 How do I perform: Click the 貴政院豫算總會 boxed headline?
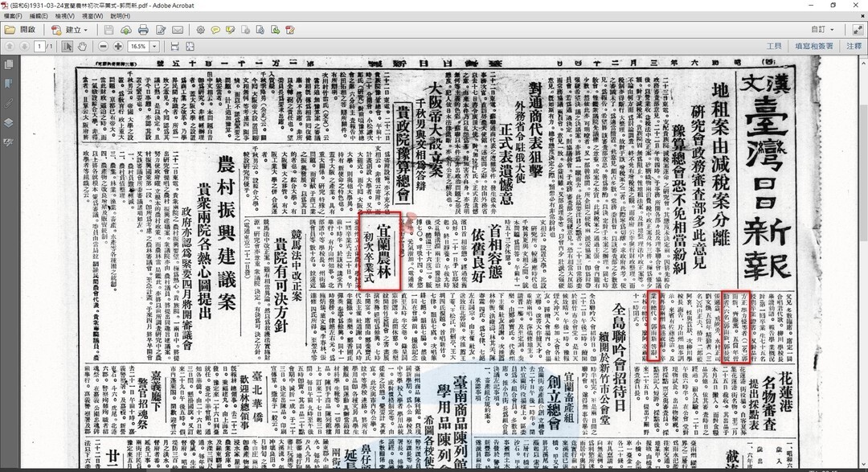(403, 153)
